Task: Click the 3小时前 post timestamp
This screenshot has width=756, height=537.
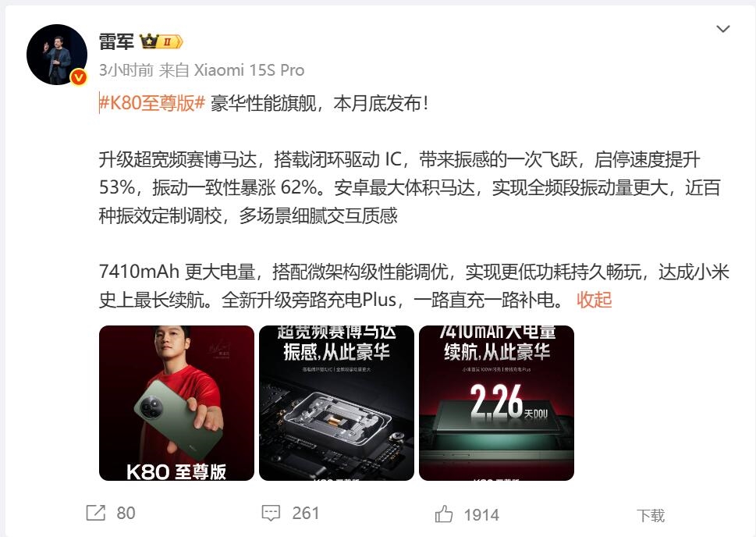Action: [x=126, y=70]
